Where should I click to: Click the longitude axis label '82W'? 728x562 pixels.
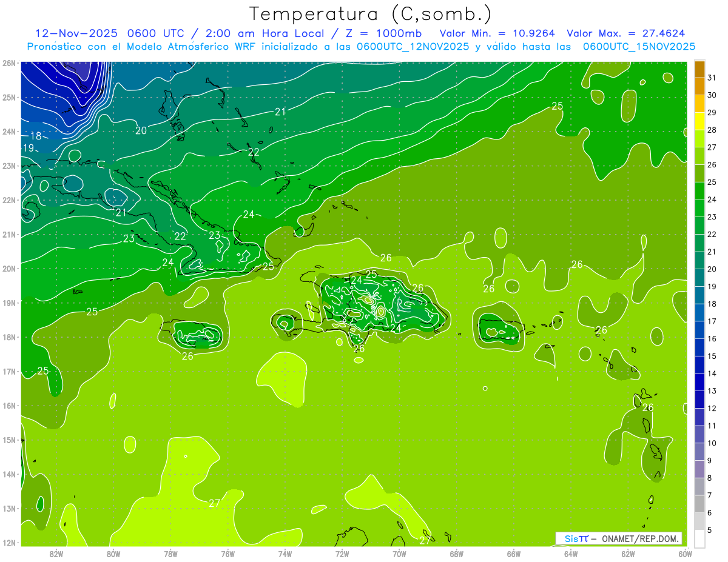56,554
